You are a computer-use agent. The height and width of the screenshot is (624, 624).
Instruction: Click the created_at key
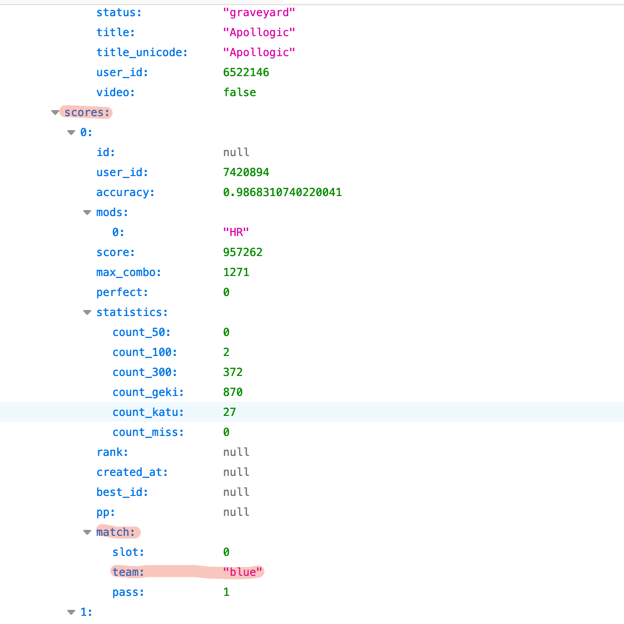[x=132, y=472]
